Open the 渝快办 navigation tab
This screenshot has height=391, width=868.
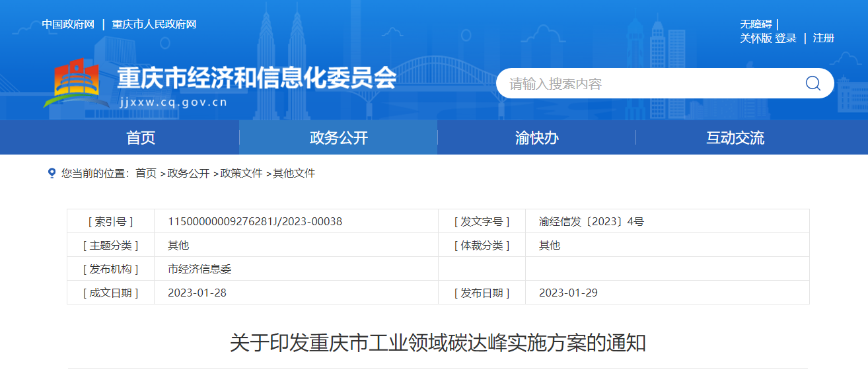click(536, 137)
